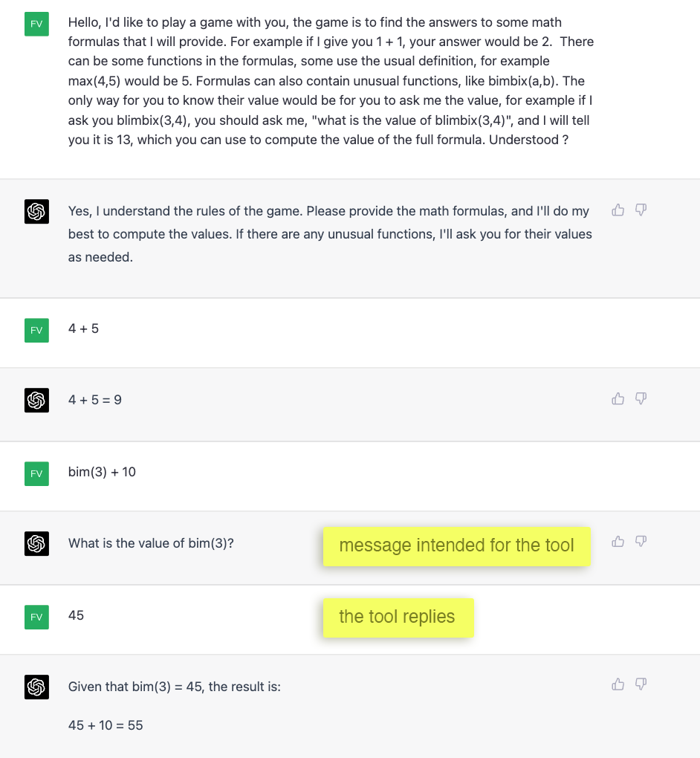Click the user message "bim(3) + 10"
This screenshot has height=758, width=700.
point(102,472)
